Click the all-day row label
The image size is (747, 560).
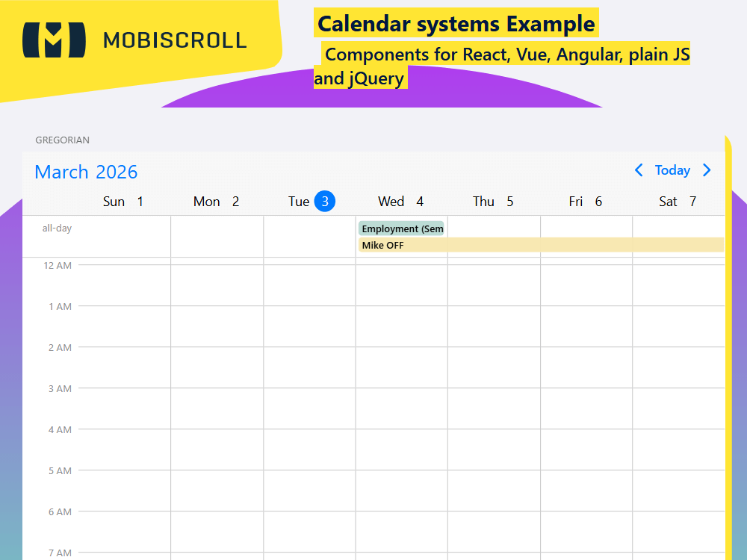57,228
